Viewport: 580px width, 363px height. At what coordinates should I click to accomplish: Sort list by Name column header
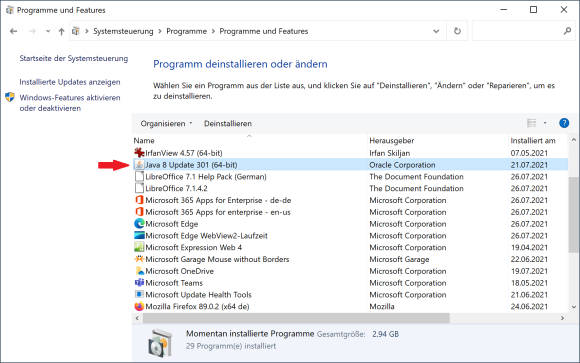click(x=144, y=141)
